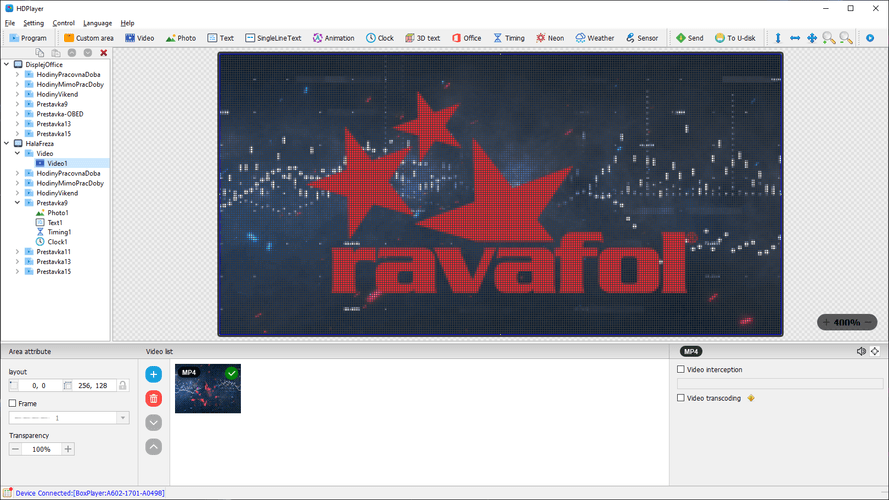The height and width of the screenshot is (500, 889).
Task: Insert a SingleLineText area
Action: point(273,38)
